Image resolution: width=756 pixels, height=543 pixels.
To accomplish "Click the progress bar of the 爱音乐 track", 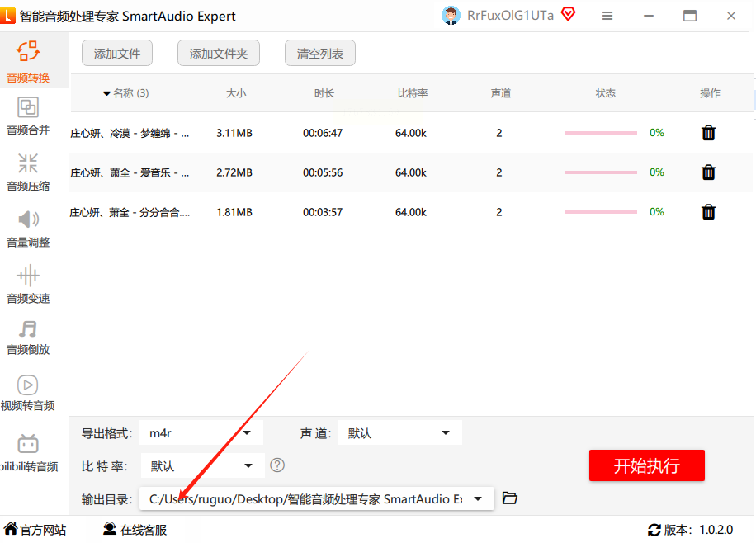I will click(x=601, y=172).
